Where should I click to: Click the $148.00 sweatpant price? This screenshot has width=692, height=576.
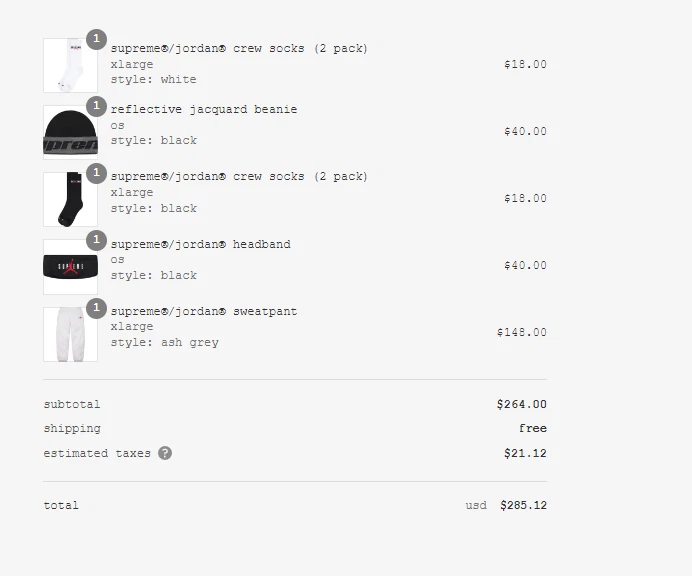(522, 332)
